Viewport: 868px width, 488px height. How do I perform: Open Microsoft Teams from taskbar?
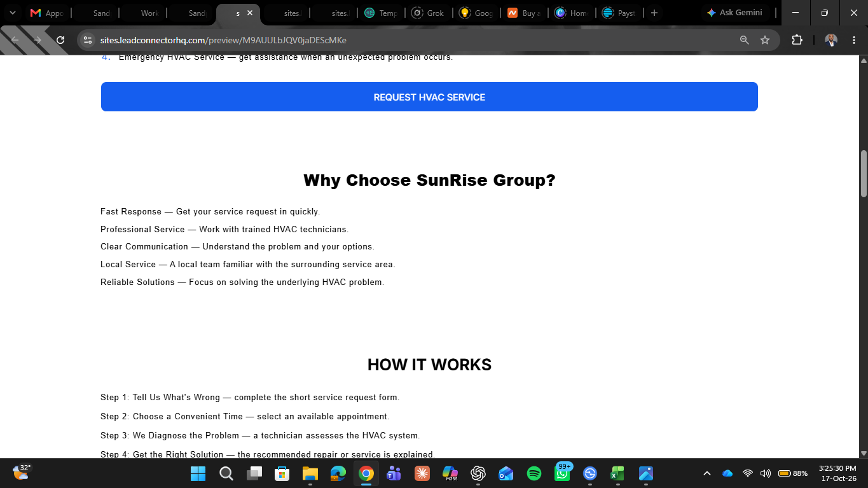pos(394,473)
